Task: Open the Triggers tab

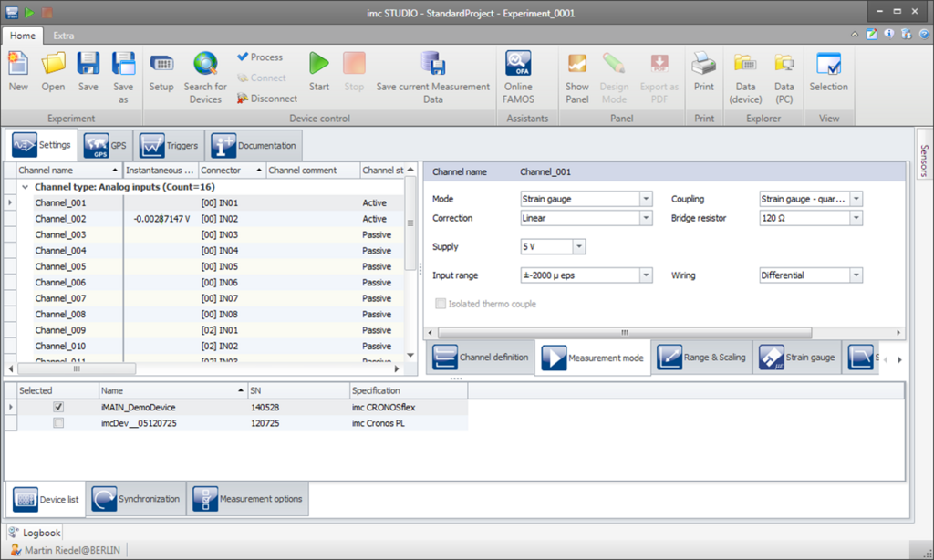Action: (171, 146)
